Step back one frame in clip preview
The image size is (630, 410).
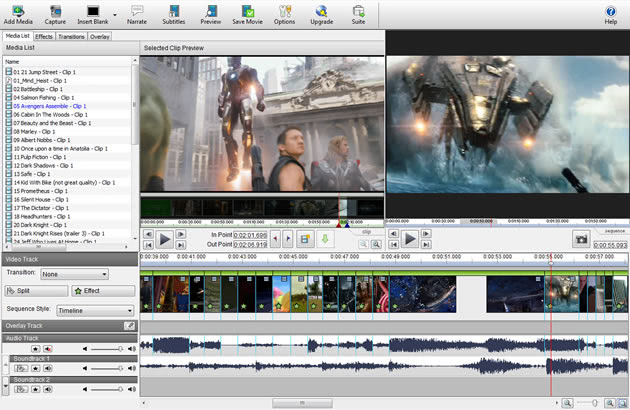pyautogui.click(x=148, y=234)
